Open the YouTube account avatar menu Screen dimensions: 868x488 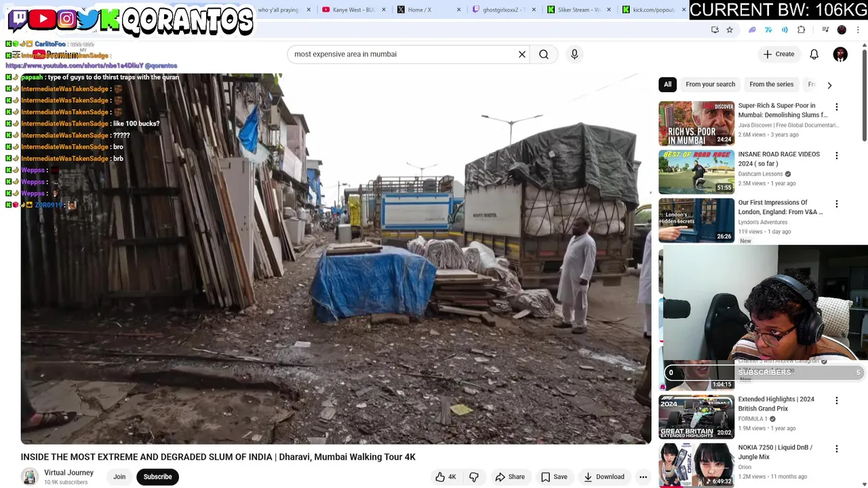840,54
